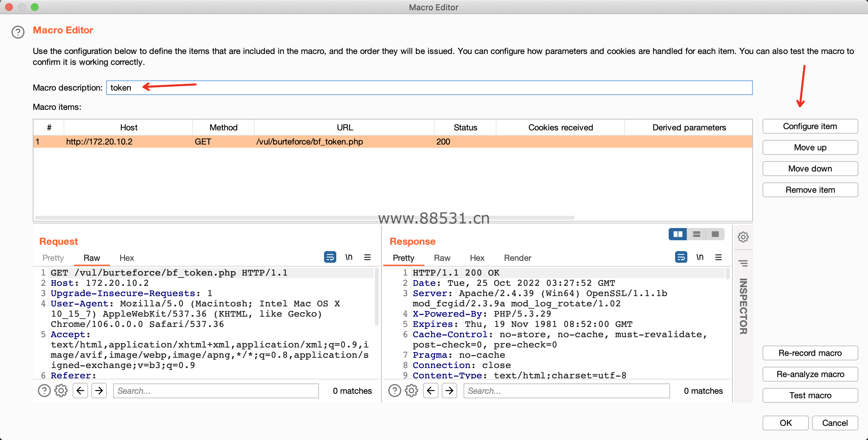Open Request search settings gear
Screen dimensions: 868x440
[x=61, y=391]
